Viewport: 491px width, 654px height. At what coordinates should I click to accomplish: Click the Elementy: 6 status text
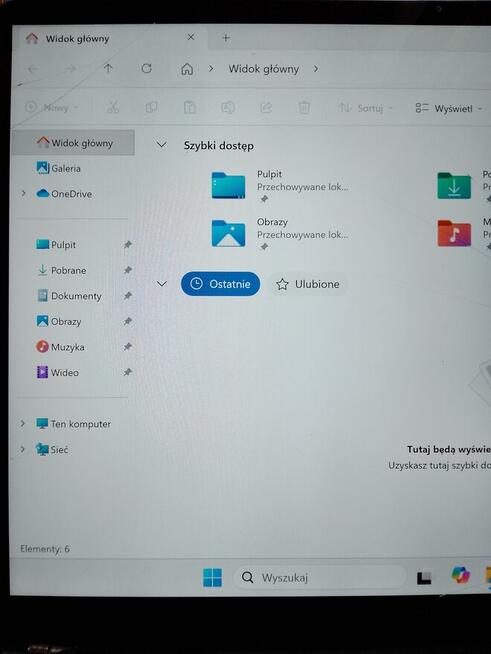45,549
